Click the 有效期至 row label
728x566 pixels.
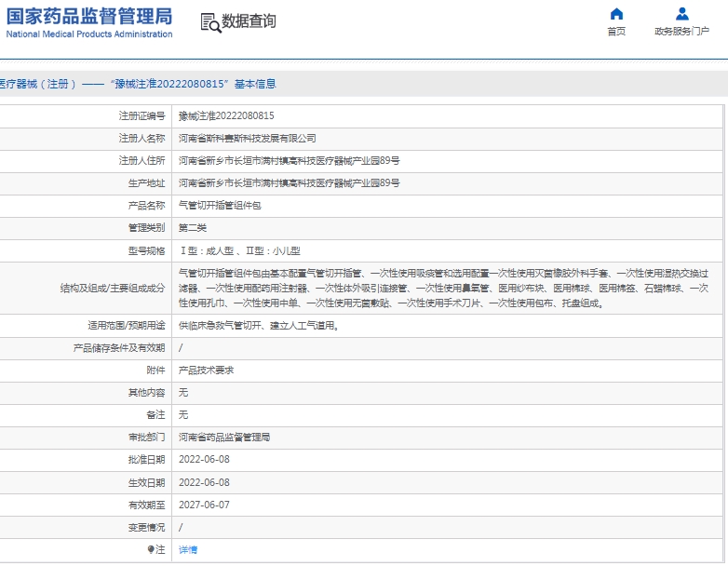click(146, 505)
